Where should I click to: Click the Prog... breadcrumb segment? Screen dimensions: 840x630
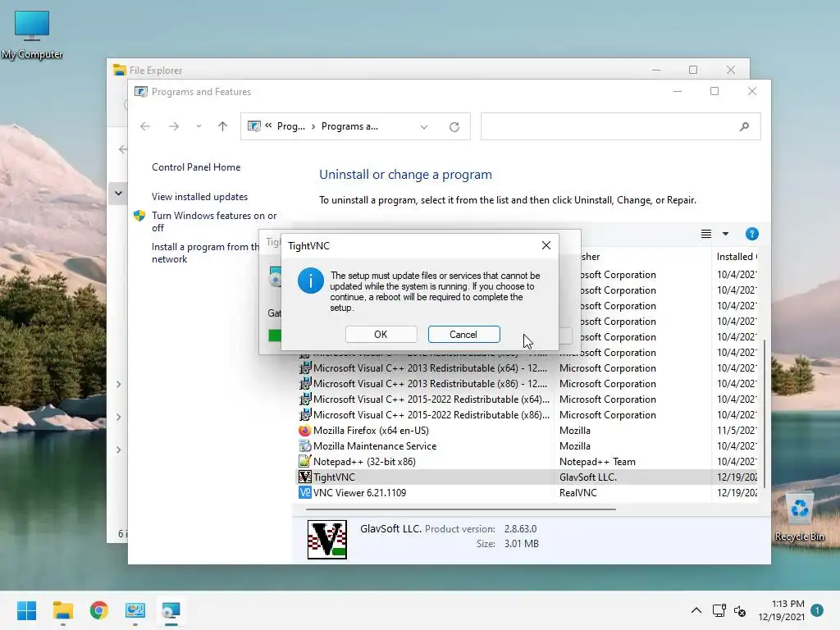pos(291,126)
